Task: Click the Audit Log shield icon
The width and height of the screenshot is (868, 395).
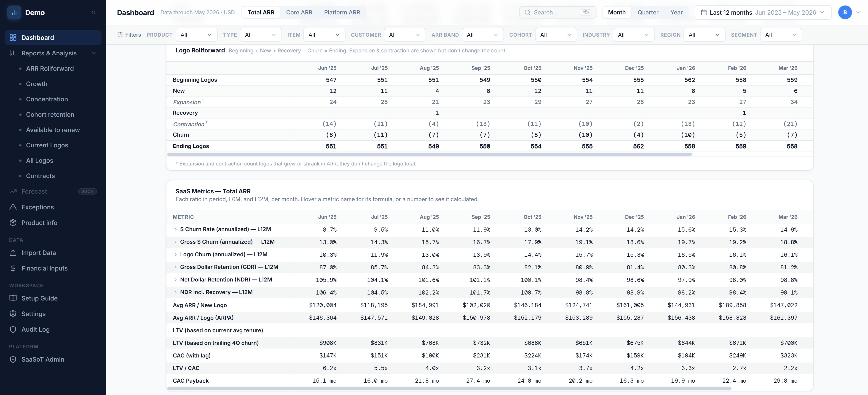Action: point(13,329)
